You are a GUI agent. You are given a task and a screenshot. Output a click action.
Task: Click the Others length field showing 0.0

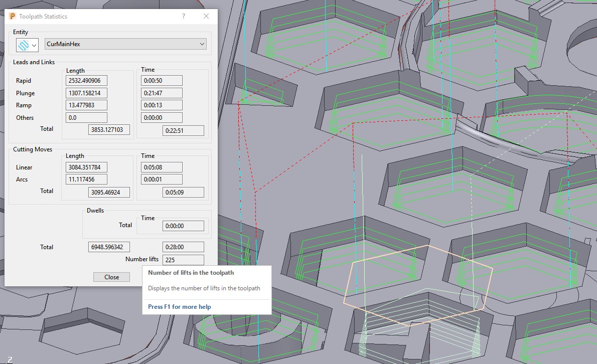pos(86,117)
